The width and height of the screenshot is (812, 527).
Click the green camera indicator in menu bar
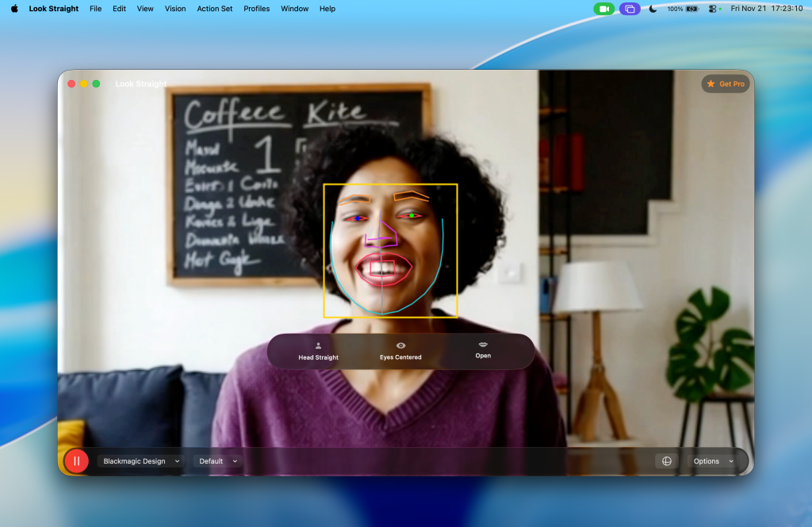[603, 9]
